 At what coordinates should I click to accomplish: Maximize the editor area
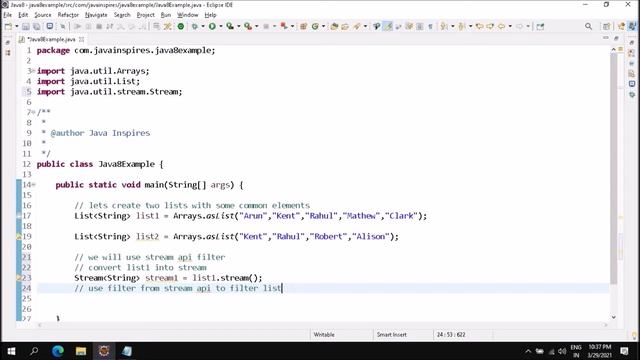coord(616,38)
